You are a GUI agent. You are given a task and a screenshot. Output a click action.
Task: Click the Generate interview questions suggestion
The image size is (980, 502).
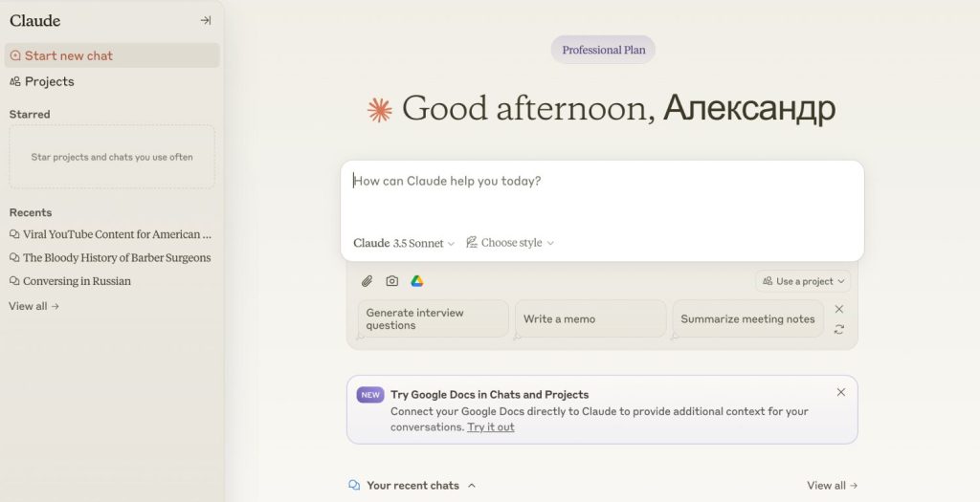433,319
